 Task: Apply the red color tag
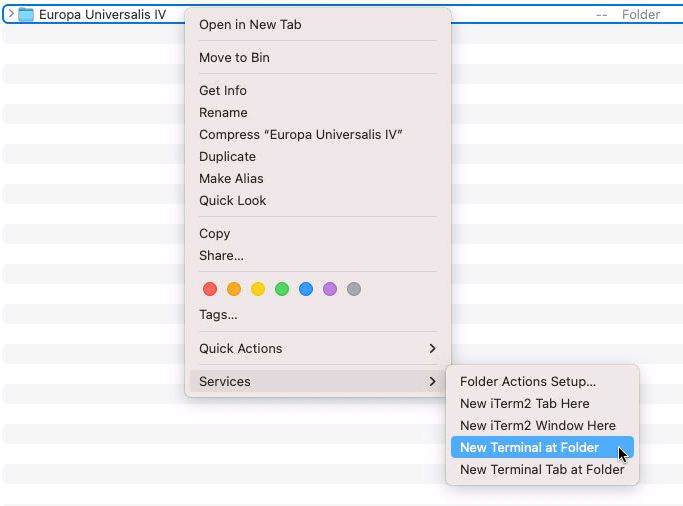(x=210, y=289)
